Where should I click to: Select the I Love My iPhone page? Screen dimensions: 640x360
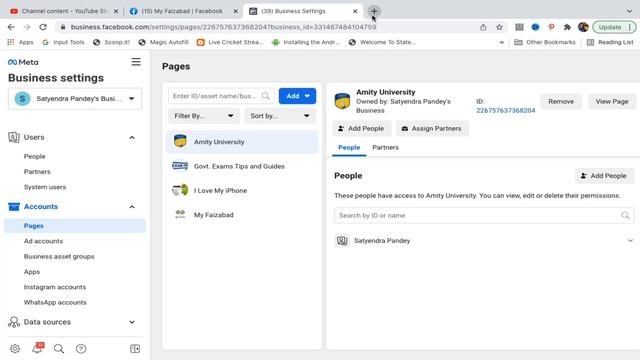242,191
